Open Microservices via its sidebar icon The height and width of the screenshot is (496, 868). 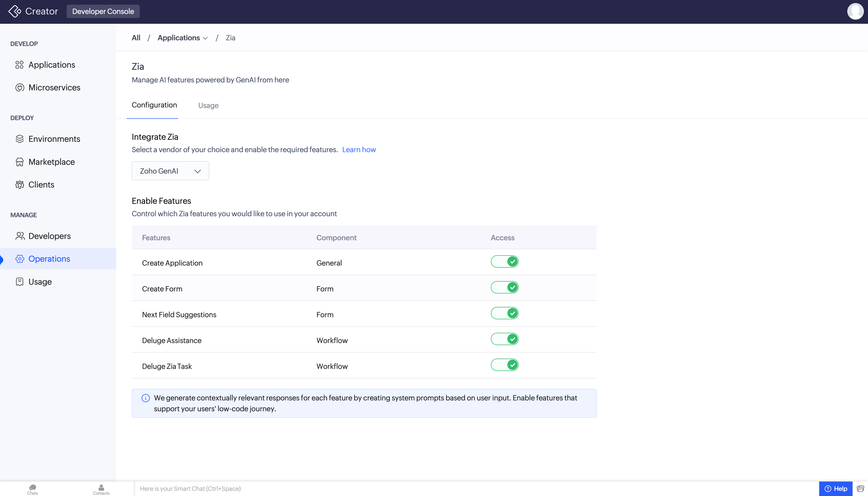tap(19, 88)
